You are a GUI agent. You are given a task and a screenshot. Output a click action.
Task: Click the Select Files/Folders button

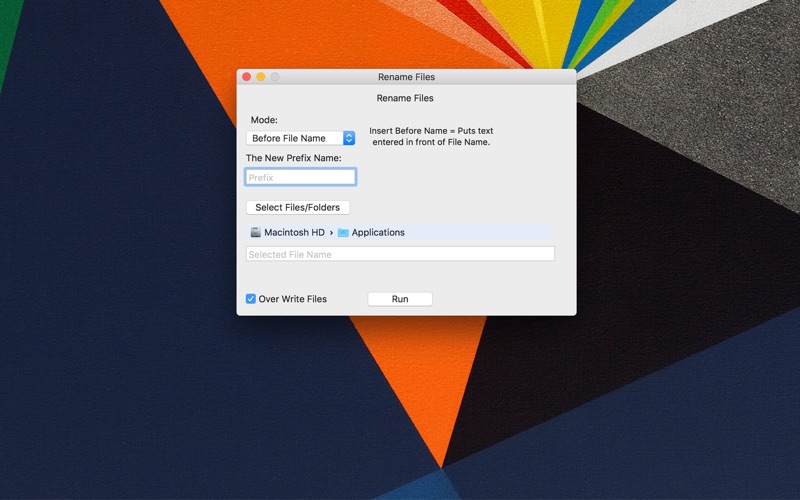(298, 208)
